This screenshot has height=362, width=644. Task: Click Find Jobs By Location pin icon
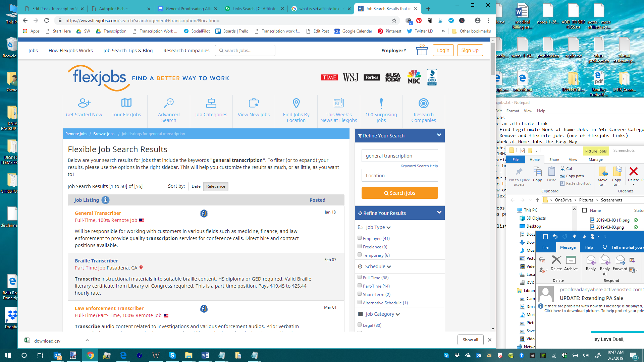tap(296, 103)
